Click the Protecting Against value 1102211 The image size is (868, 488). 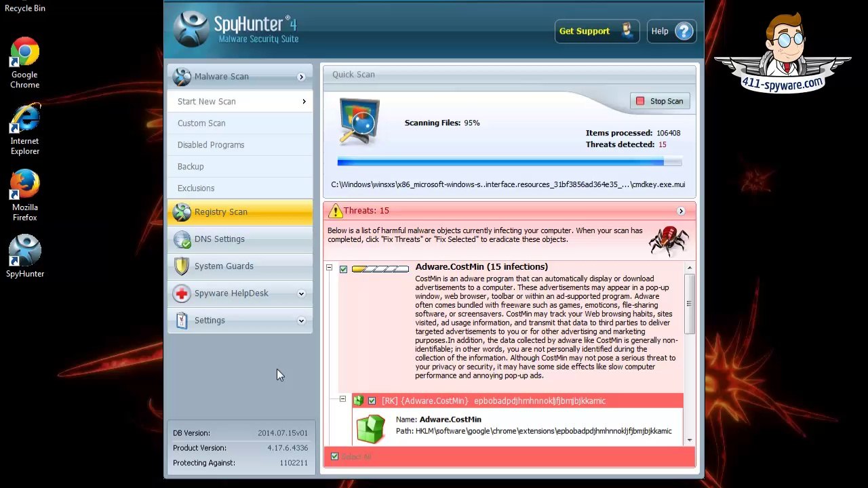click(x=294, y=463)
